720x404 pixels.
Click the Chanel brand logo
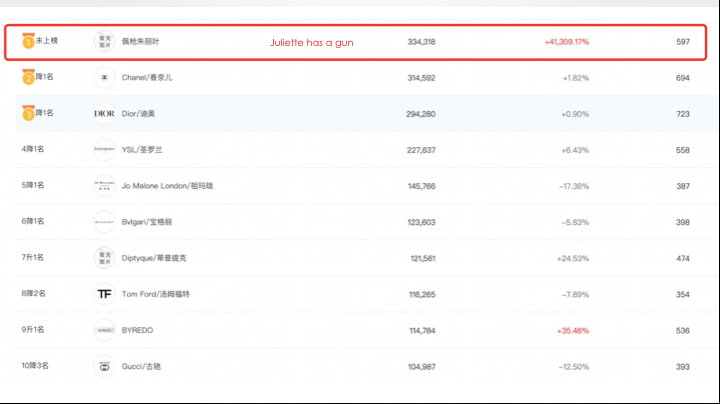click(104, 78)
